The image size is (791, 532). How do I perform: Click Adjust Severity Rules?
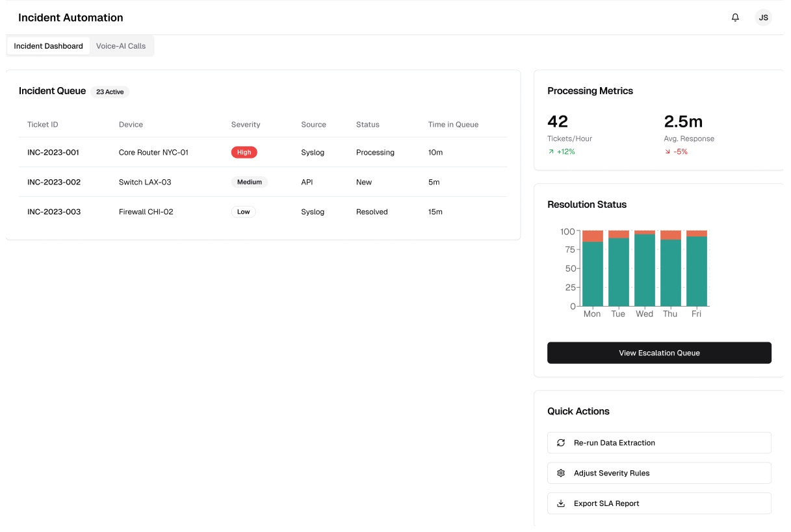point(659,474)
